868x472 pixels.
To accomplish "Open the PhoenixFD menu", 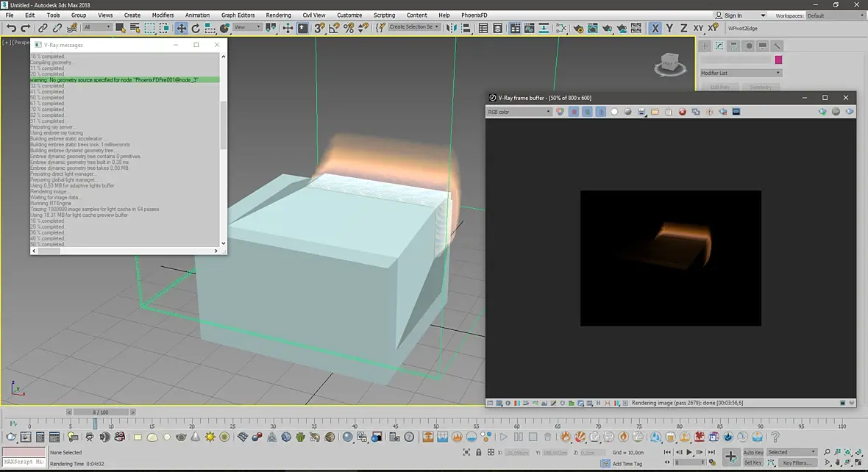I will [x=474, y=15].
